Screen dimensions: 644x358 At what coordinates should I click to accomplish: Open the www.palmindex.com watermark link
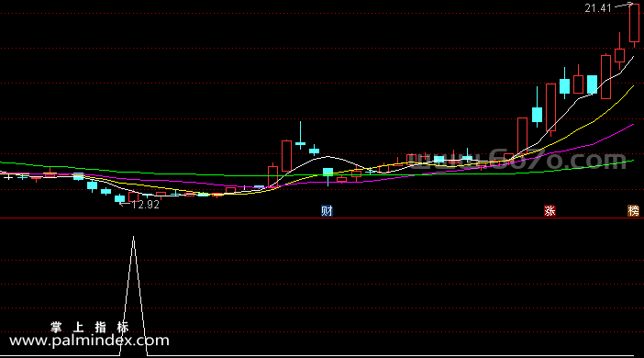(89, 341)
